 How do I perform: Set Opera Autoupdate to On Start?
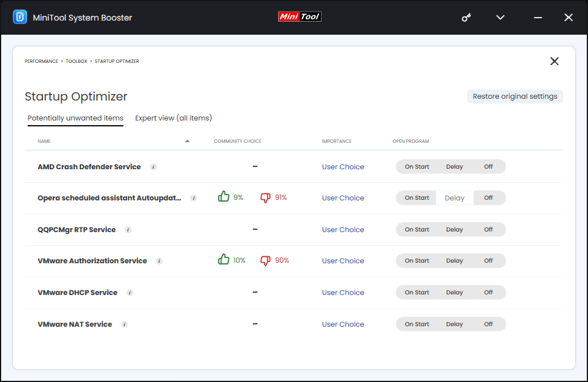417,197
